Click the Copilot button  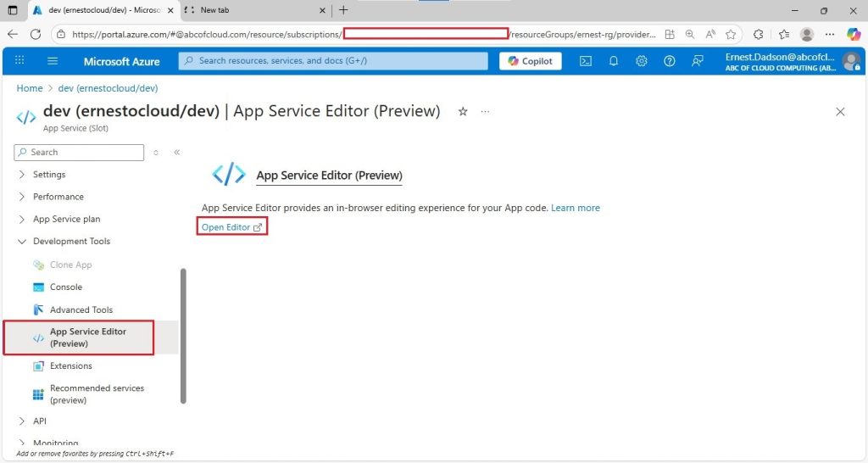(x=531, y=61)
